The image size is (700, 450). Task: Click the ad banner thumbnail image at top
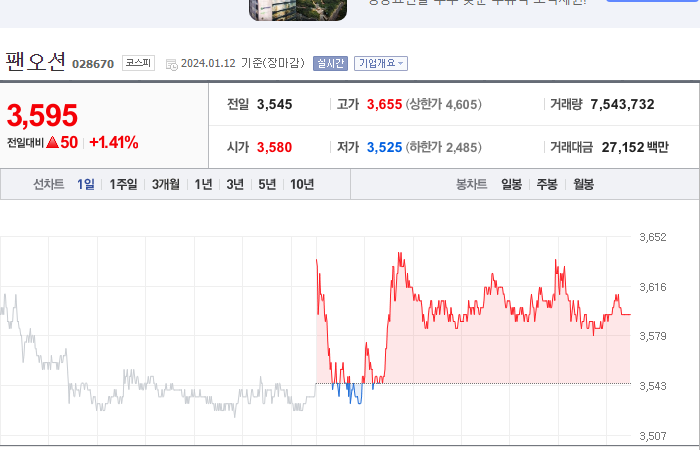[298, 9]
